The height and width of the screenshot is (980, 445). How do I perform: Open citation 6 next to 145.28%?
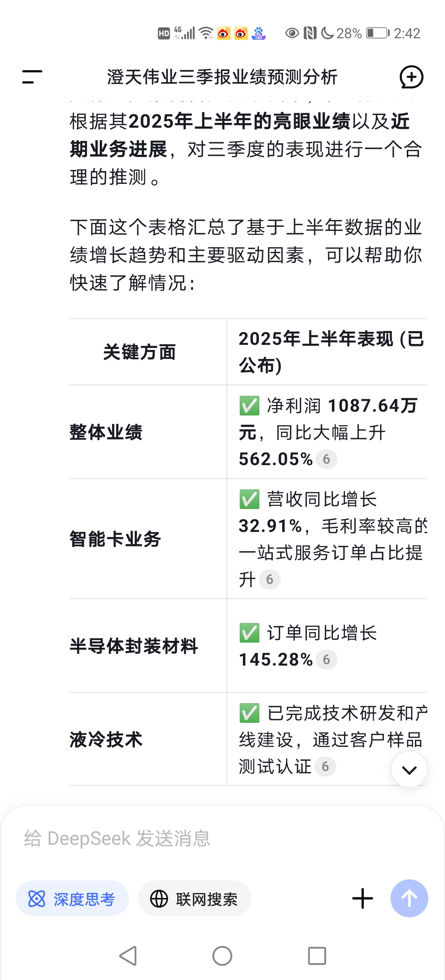[x=326, y=659]
